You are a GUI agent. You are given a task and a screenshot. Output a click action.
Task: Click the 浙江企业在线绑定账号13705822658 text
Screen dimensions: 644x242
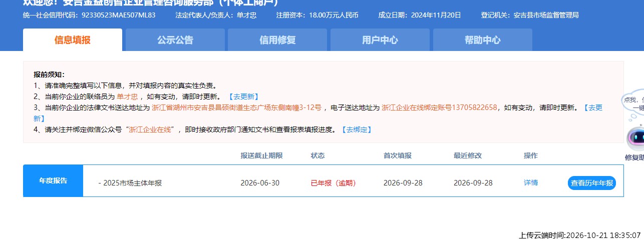439,107
